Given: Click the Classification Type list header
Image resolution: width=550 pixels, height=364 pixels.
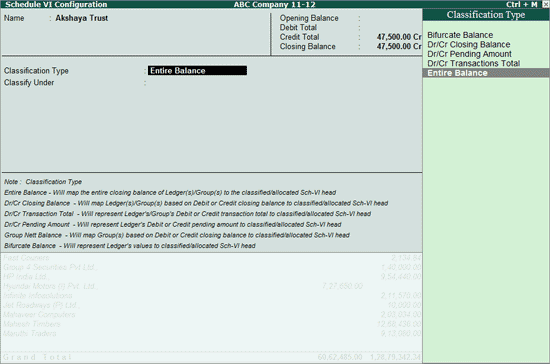Looking at the screenshot, I should (x=486, y=15).
